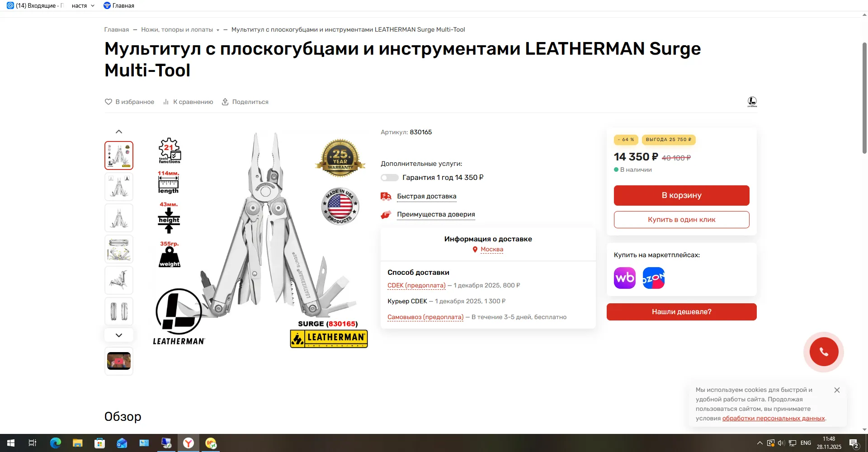This screenshot has height=452, width=868.
Task: Open Yandex Browser in taskbar
Action: [189, 443]
